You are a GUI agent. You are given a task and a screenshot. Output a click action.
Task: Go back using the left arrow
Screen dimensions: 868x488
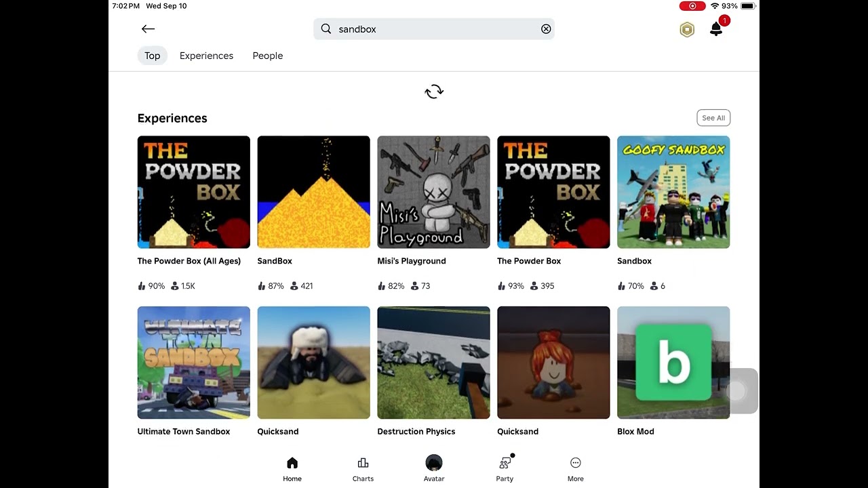tap(148, 28)
